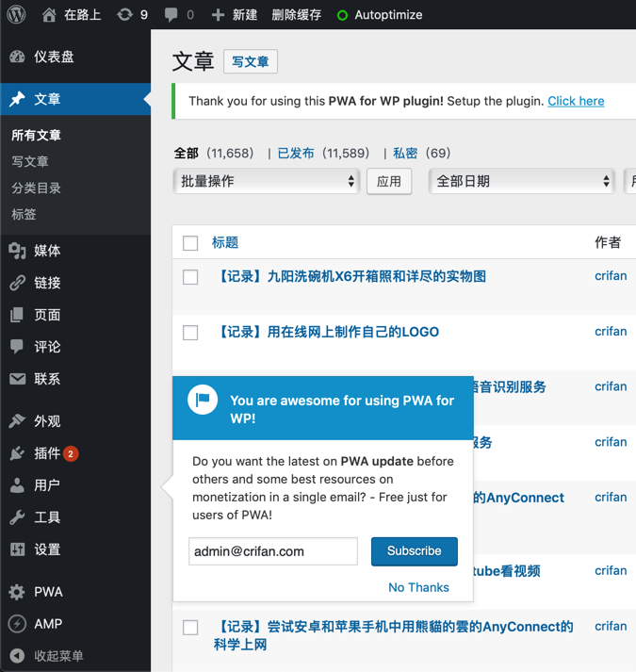Check the 尝试安卓和苹果手机 post checkbox

pyautogui.click(x=190, y=628)
